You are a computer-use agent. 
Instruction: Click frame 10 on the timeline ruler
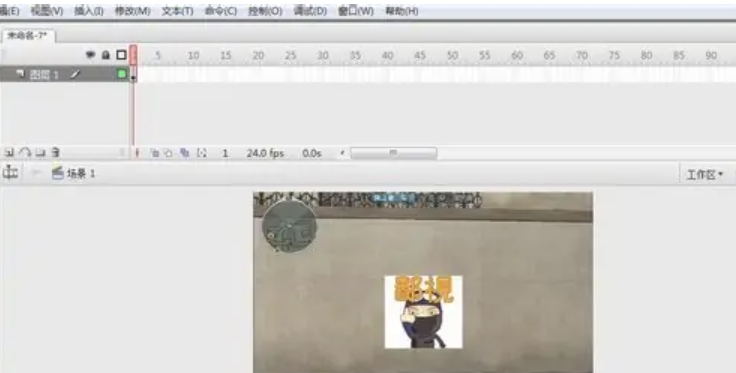(x=193, y=55)
